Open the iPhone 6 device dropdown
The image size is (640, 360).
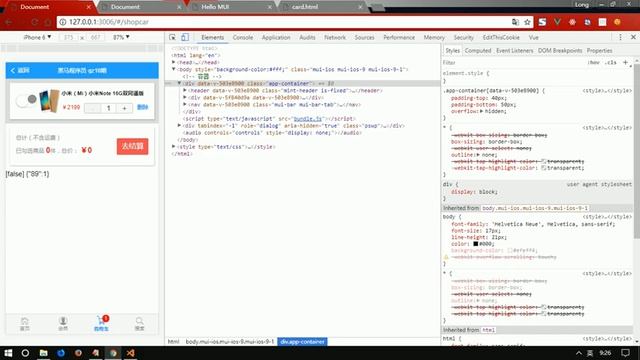37,37
